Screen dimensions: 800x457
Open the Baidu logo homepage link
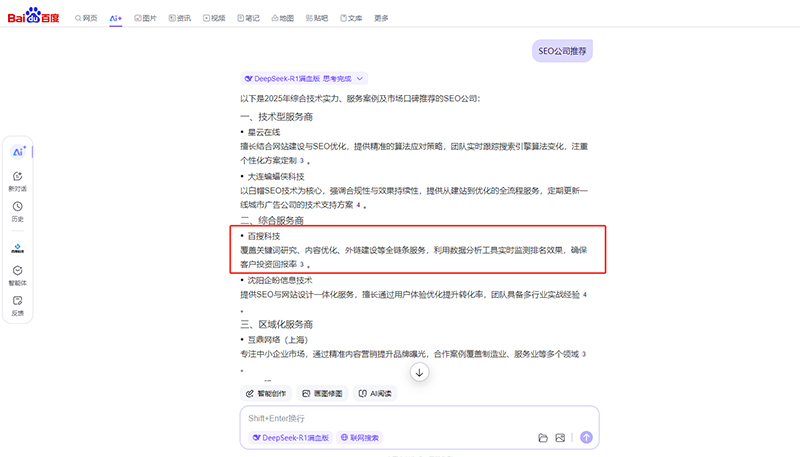click(33, 16)
